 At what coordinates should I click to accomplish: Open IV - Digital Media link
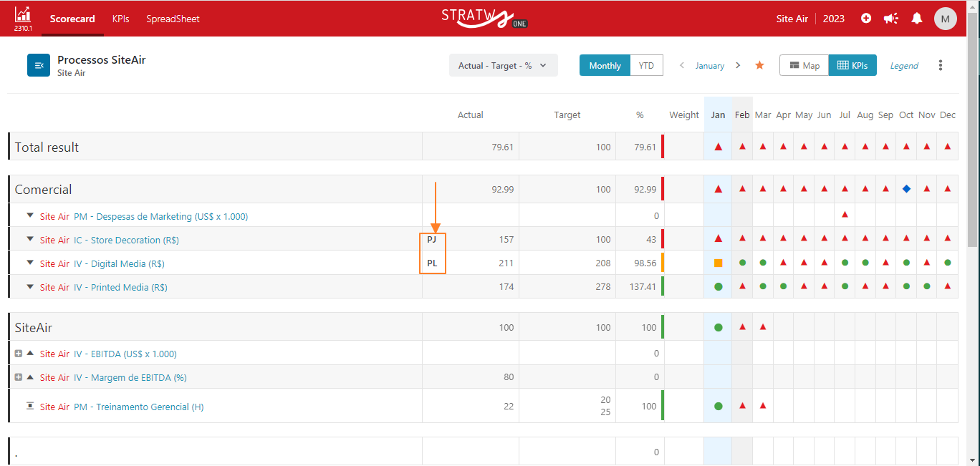coord(119,263)
